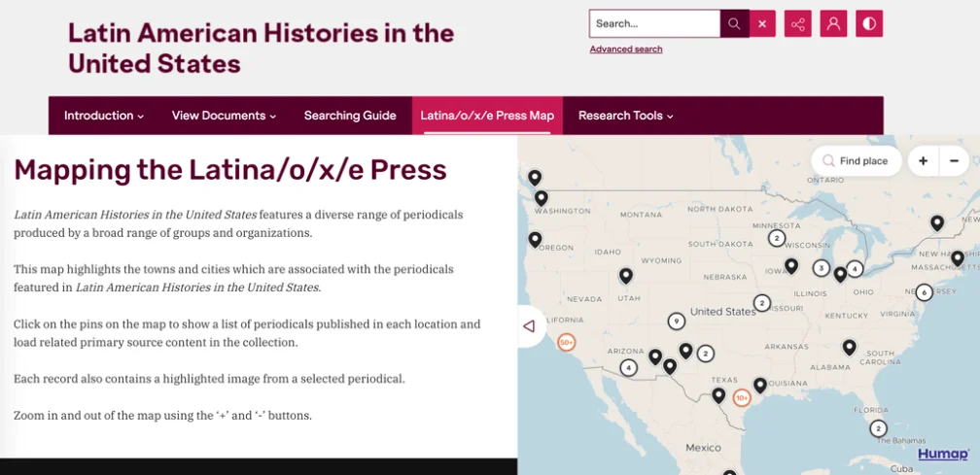Screen dimensions: 980x475
Task: Open the user account icon
Action: tap(833, 23)
